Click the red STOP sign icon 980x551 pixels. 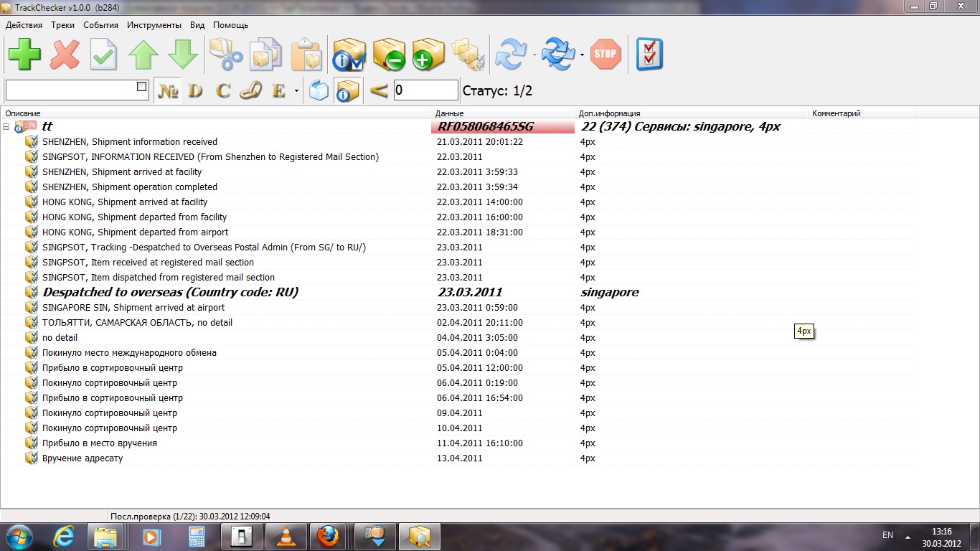[605, 55]
